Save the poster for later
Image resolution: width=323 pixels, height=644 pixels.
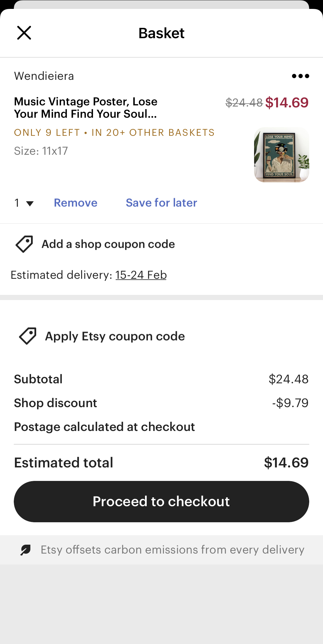tap(161, 203)
